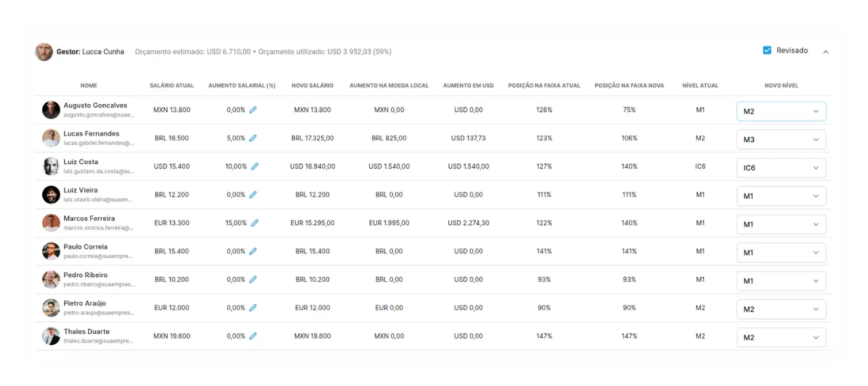
Task: Open Novo Nível dropdown for Marcos Ferreira
Action: coord(781,225)
